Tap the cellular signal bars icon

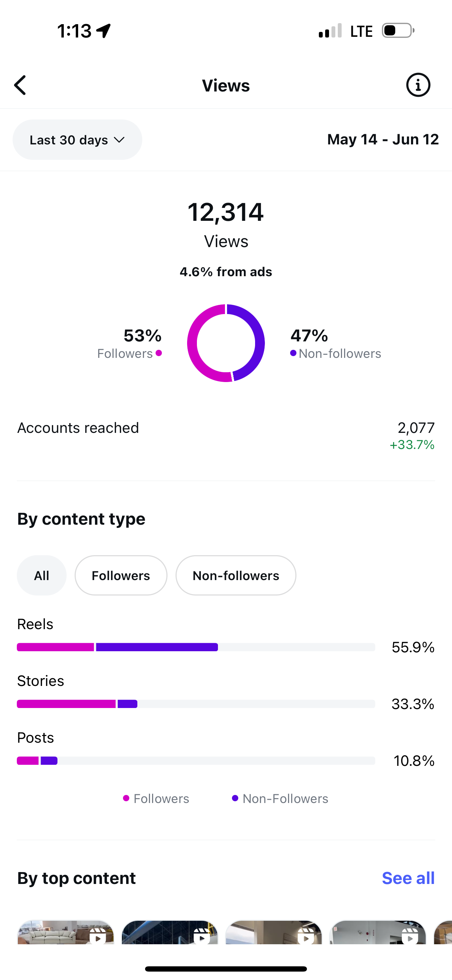click(330, 30)
